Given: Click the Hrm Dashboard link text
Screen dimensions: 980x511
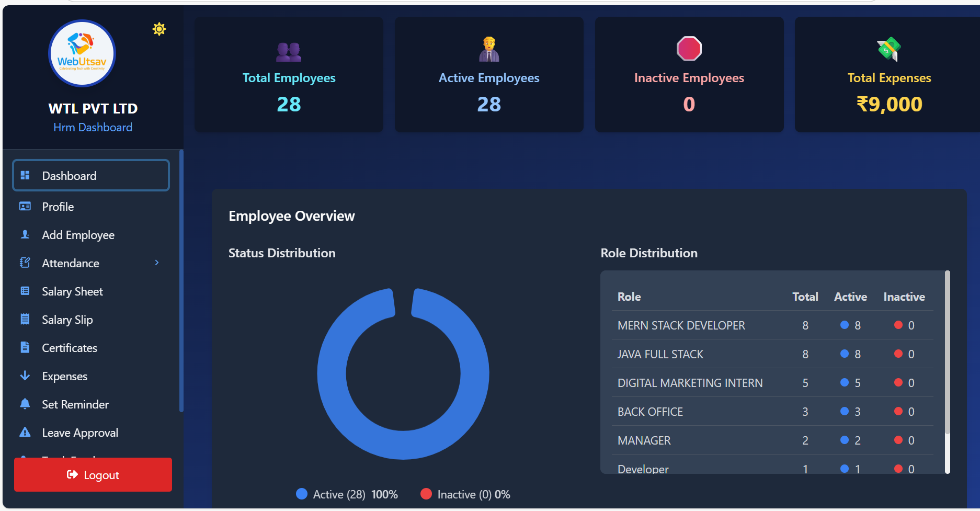Looking at the screenshot, I should click(93, 127).
